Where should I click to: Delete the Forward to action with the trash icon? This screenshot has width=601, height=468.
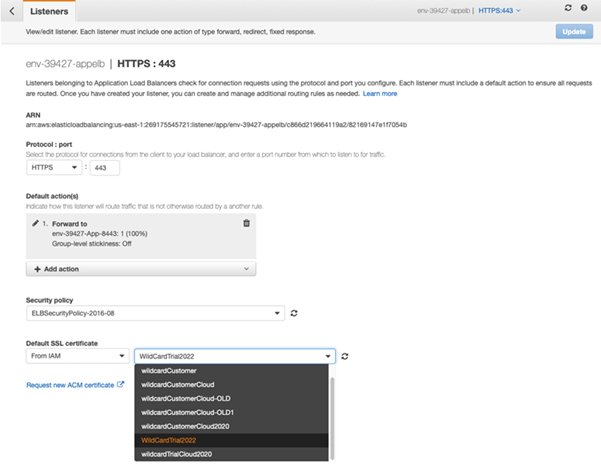pos(246,222)
